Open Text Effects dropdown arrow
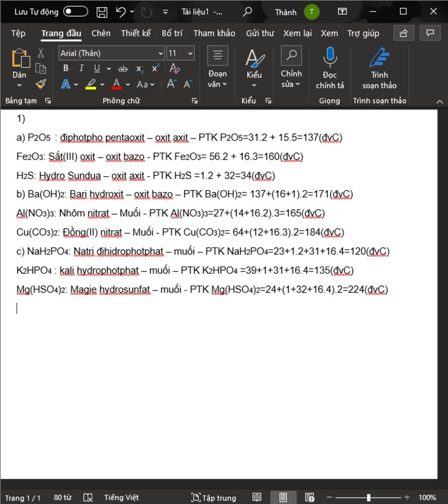Viewport: 448px width, 504px height. pyautogui.click(x=76, y=84)
